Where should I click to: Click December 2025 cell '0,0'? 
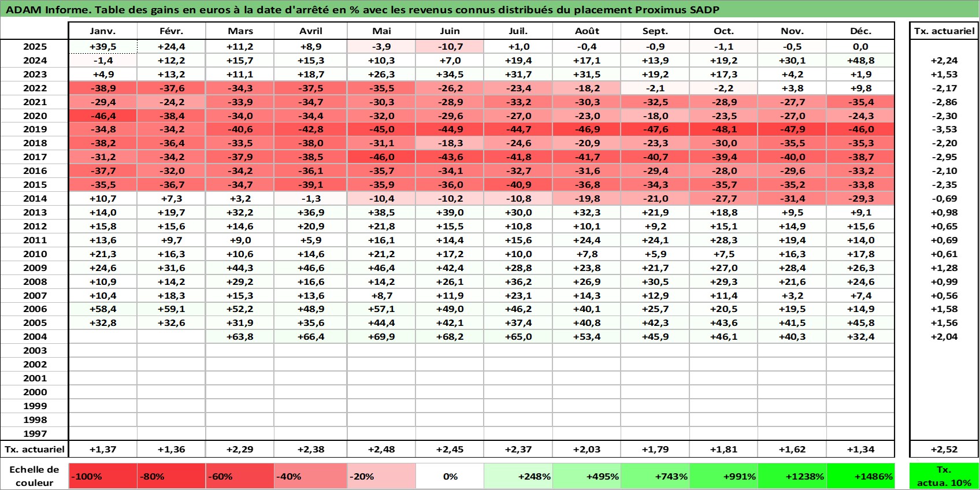point(860,47)
